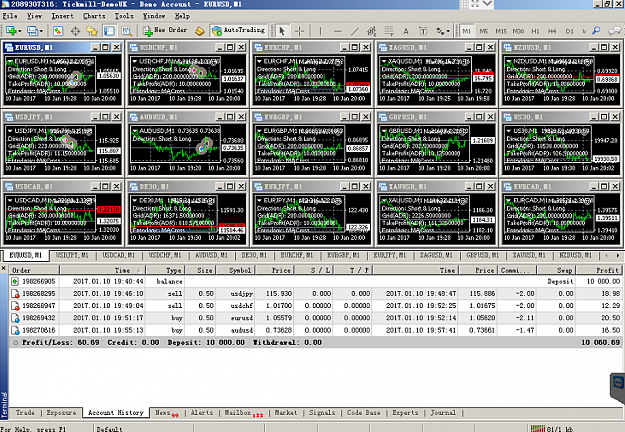
Task: Toggle the Strategy Tester panel
Action: [x=126, y=31]
